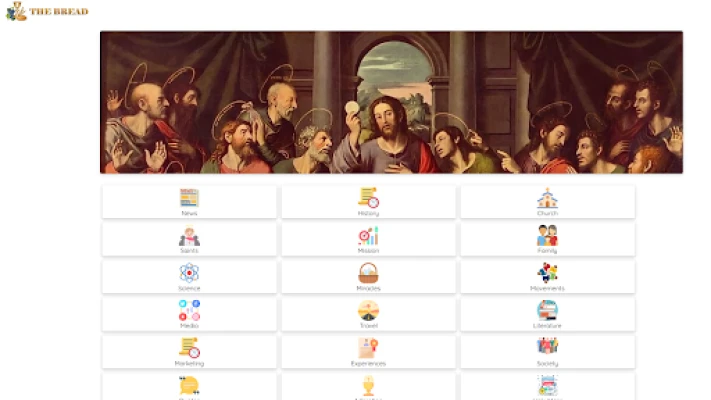Image resolution: width=711 pixels, height=400 pixels.
Task: Select the Saints category tile
Action: (189, 239)
